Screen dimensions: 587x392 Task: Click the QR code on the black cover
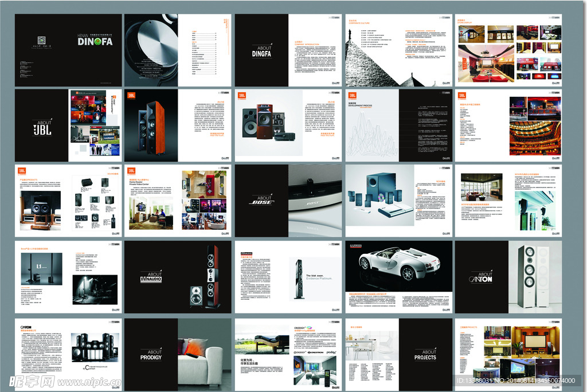pyautogui.click(x=41, y=40)
